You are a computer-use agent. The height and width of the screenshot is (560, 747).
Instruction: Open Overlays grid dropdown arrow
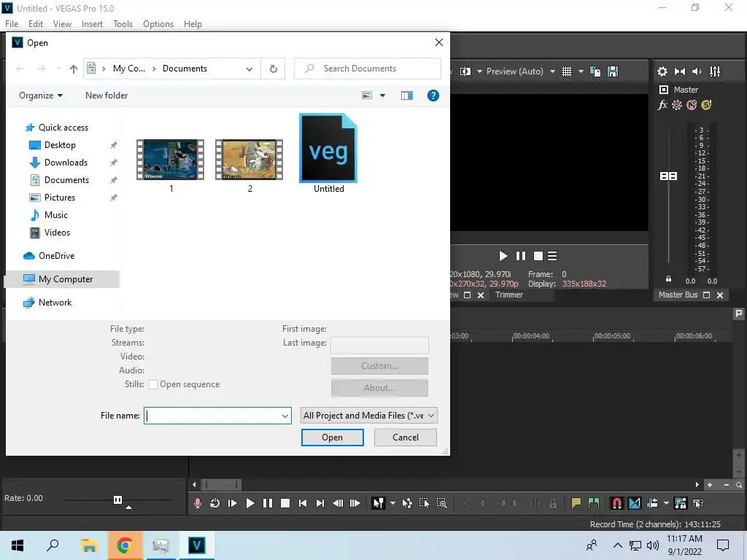(581, 71)
